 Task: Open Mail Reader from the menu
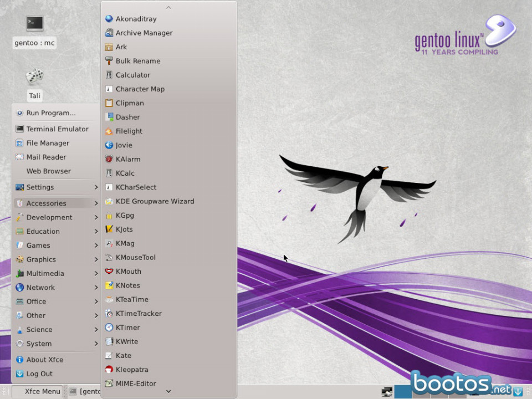57,157
